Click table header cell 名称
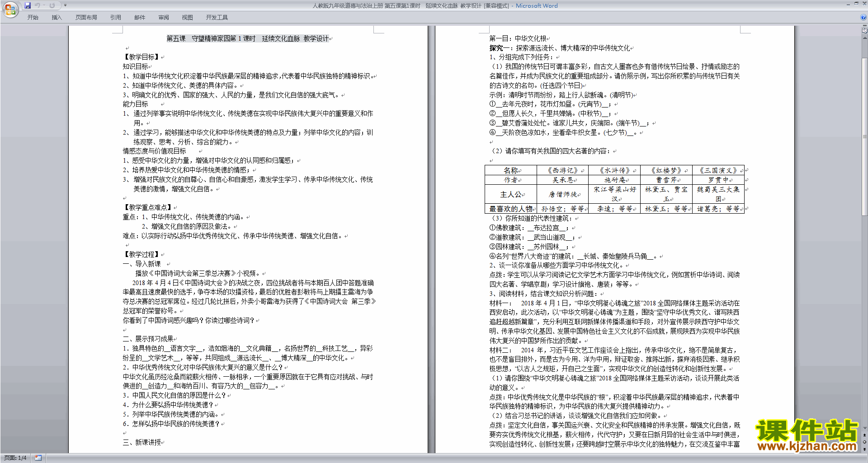 click(511, 171)
